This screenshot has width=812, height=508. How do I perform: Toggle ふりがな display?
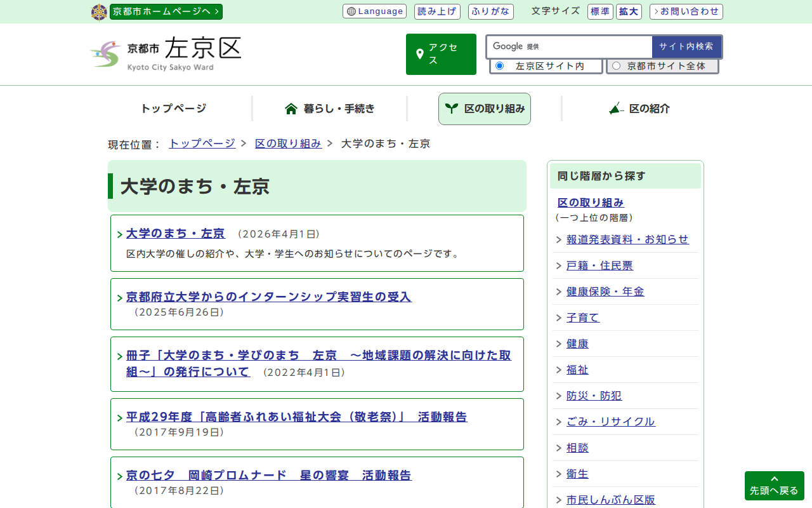click(490, 11)
